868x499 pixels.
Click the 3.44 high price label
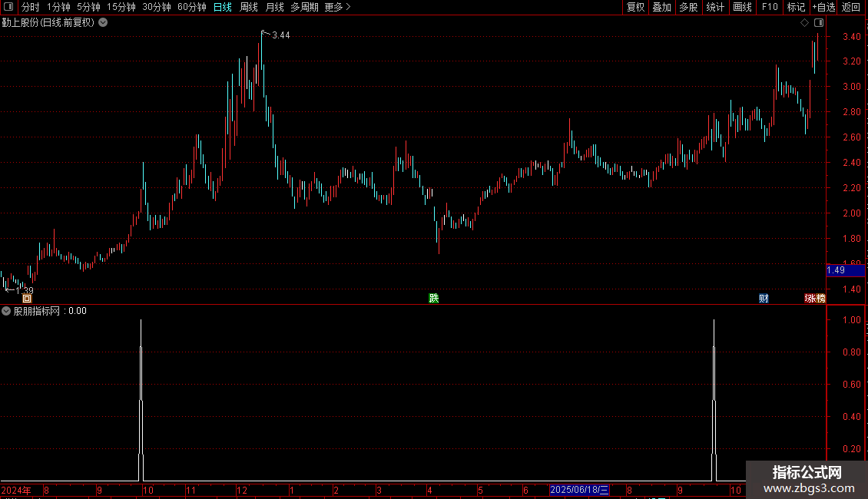point(281,35)
